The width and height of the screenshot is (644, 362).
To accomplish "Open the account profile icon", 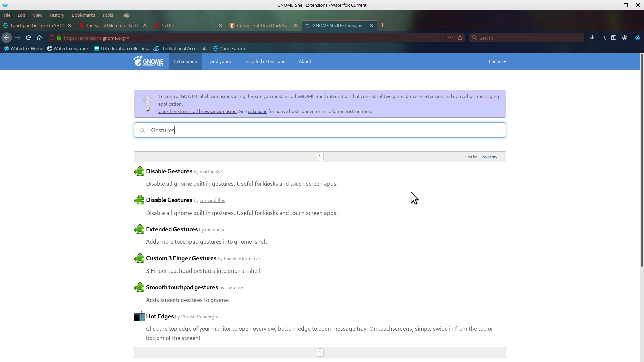I will pyautogui.click(x=625, y=38).
